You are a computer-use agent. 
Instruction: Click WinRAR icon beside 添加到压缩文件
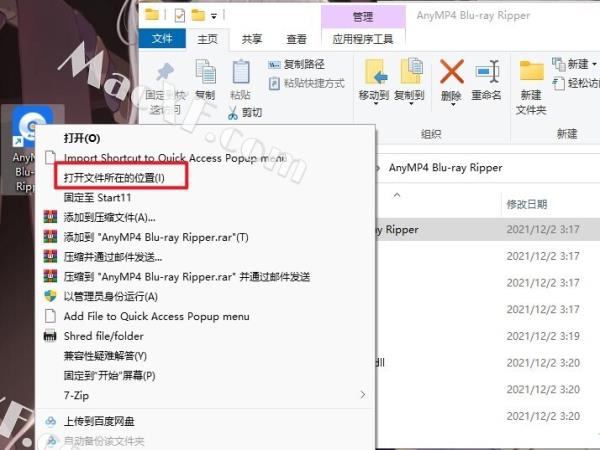[50, 217]
